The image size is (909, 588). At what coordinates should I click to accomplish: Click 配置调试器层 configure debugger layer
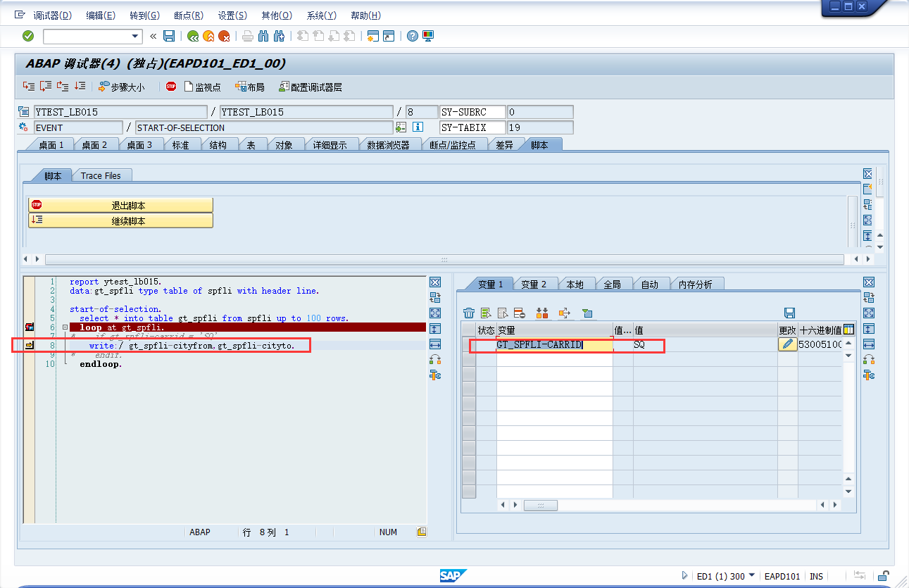(311, 87)
